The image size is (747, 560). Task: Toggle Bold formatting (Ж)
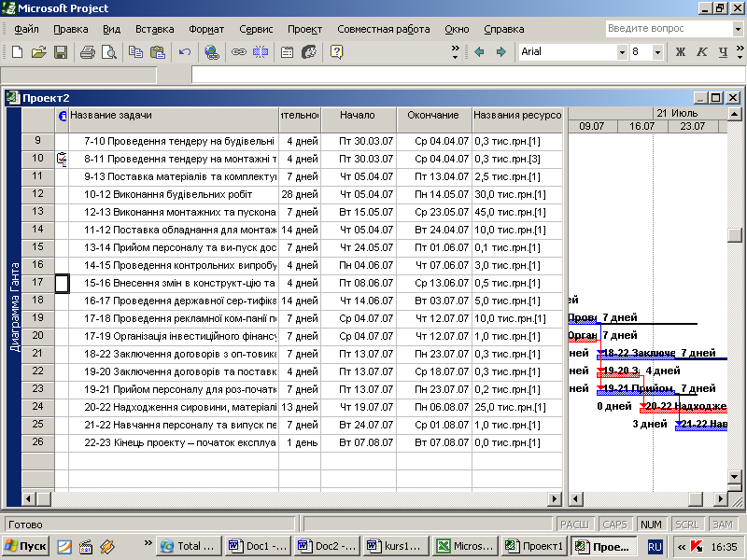[680, 52]
